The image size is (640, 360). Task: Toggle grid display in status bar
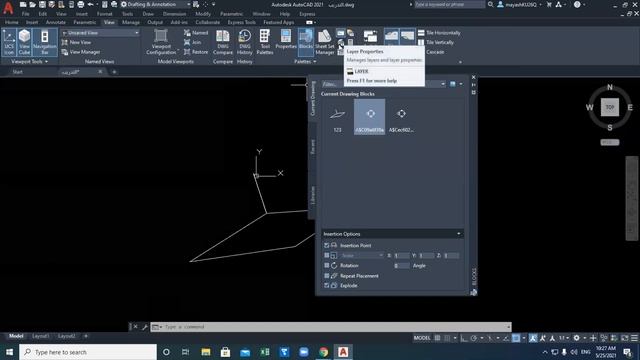(x=437, y=338)
